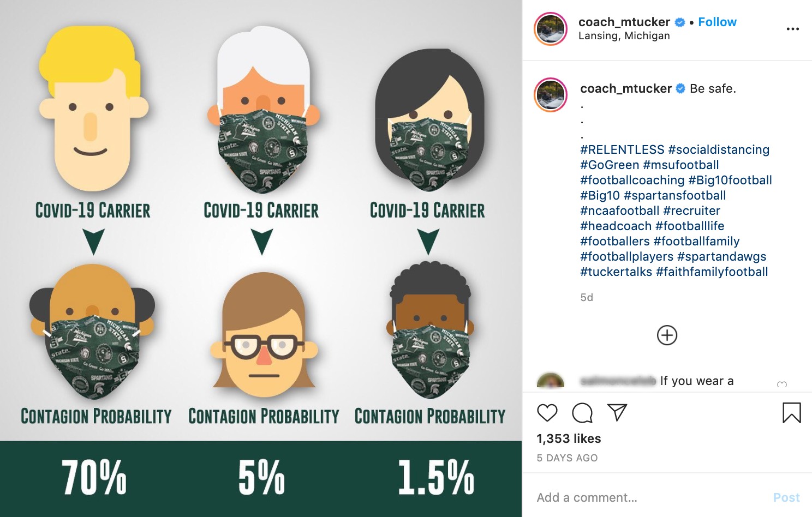Open Lansing, Michigan location link
Screen dimensions: 812x517
click(624, 35)
